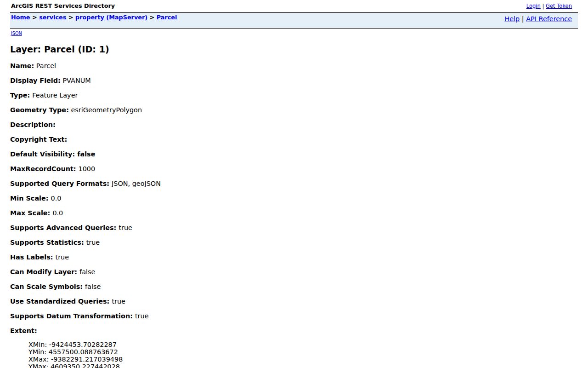Image resolution: width=588 pixels, height=368 pixels.
Task: Click Supports Datum Transformation true line
Action: coord(79,316)
